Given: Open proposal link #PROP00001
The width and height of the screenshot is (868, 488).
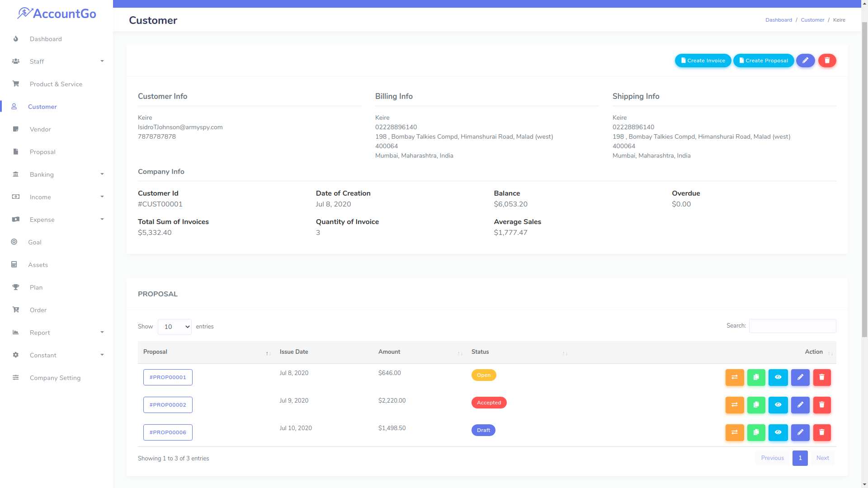Looking at the screenshot, I should [x=168, y=377].
